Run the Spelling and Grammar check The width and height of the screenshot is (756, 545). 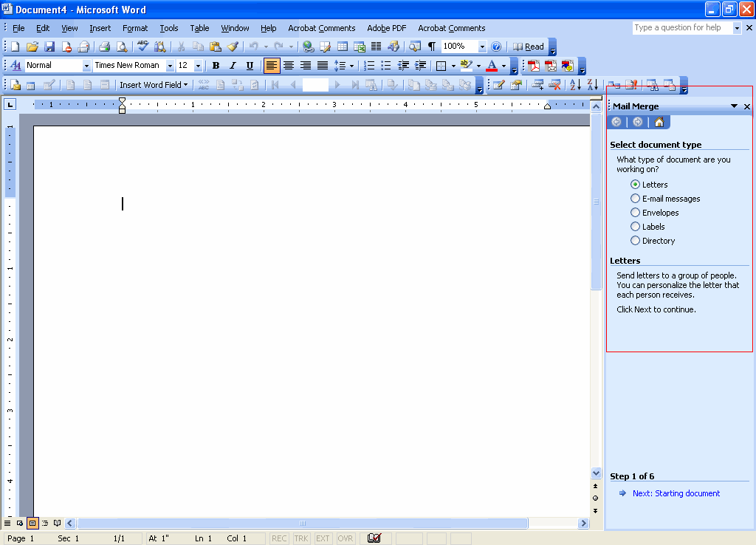coord(142,47)
